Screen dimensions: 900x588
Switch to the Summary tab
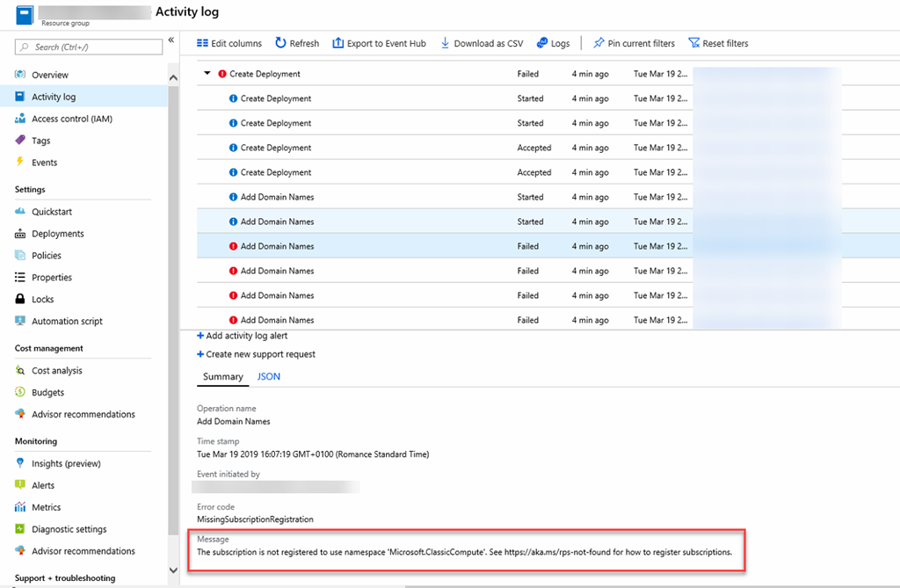(222, 377)
